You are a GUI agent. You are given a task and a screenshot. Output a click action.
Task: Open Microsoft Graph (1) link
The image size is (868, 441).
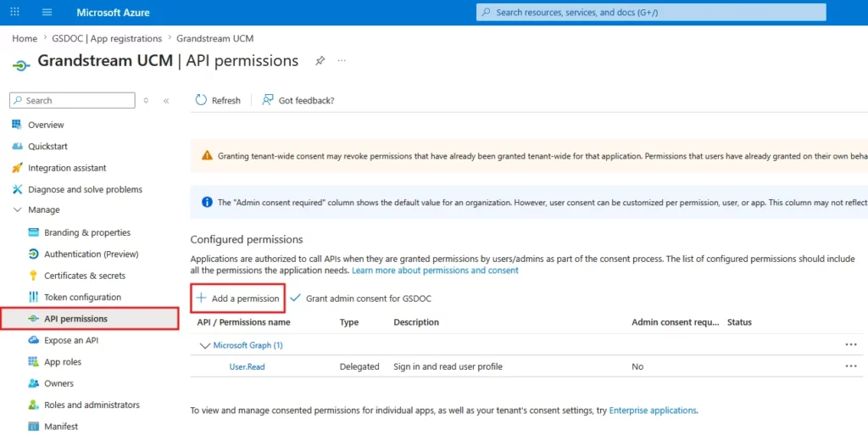(x=248, y=345)
